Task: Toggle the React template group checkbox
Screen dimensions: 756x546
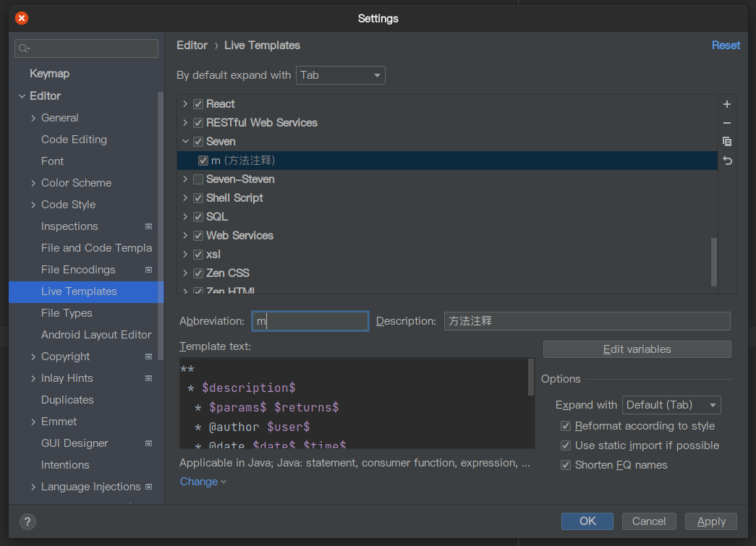Action: pyautogui.click(x=198, y=104)
